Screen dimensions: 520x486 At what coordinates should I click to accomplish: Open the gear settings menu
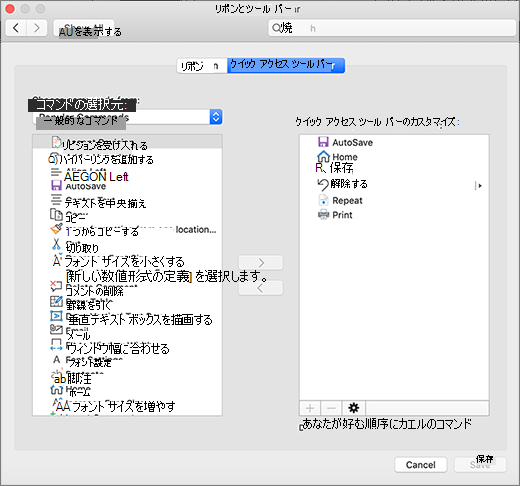[x=354, y=408]
